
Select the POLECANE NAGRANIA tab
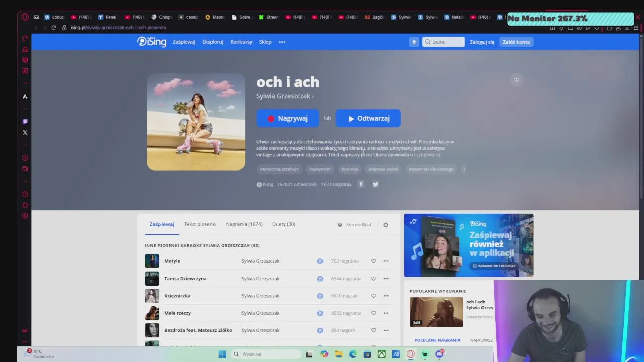[x=437, y=340]
